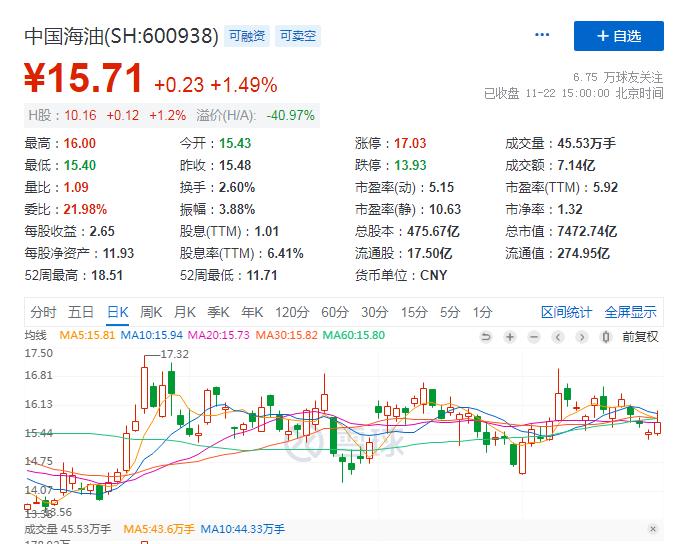Click the 52周最高 value 18.51
Viewport: 684px width, 544px height.
[107, 275]
